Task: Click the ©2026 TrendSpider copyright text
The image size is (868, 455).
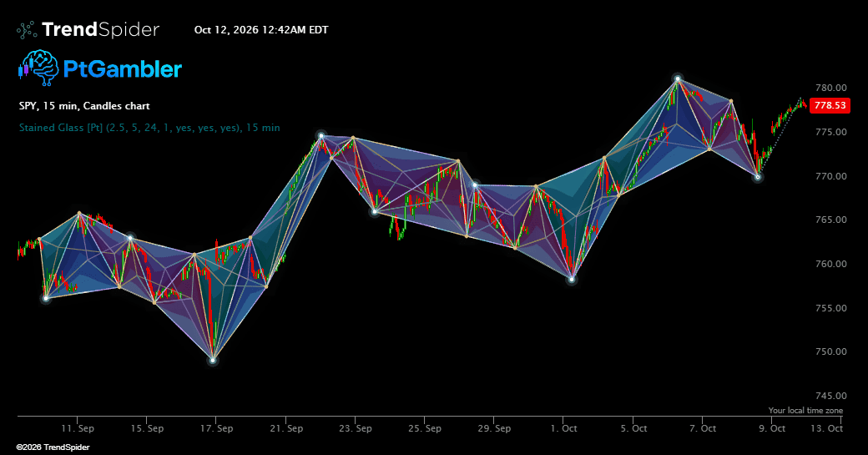Action: (53, 447)
